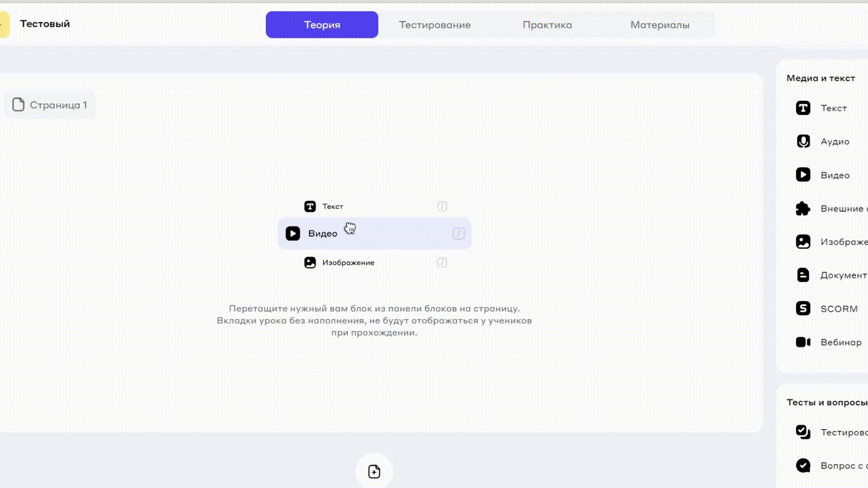
Task: Select the external services puzzle icon
Action: (x=803, y=208)
